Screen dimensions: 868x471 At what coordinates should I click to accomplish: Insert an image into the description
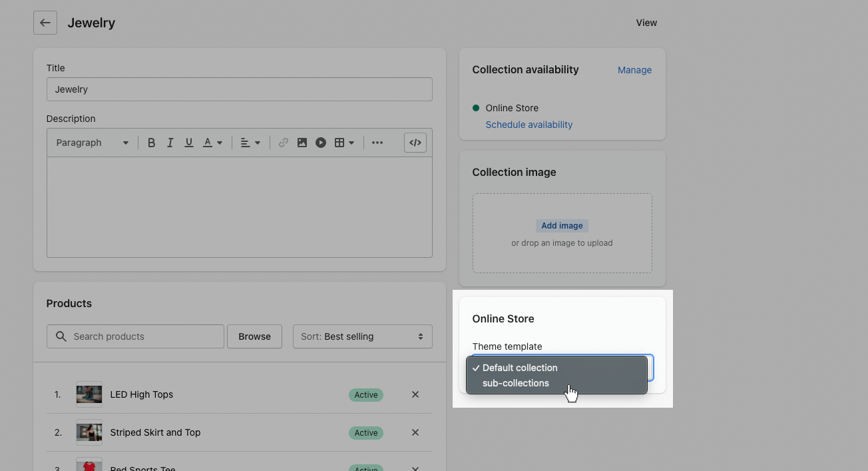tap(302, 143)
